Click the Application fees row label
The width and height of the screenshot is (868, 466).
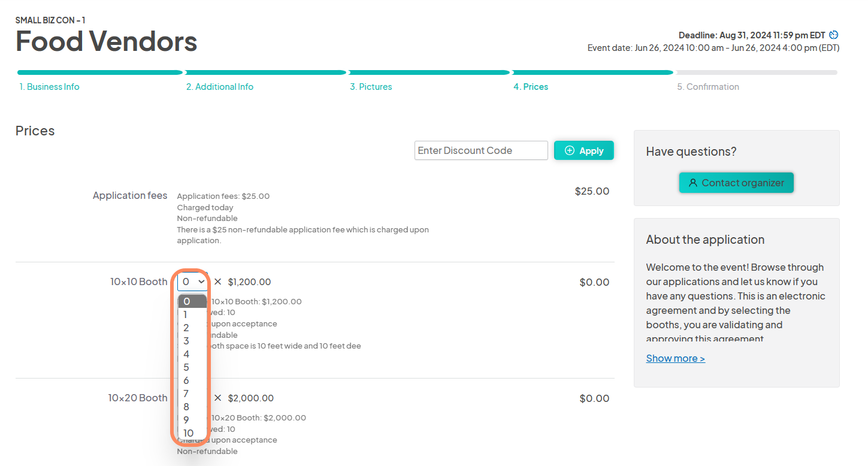pos(130,195)
